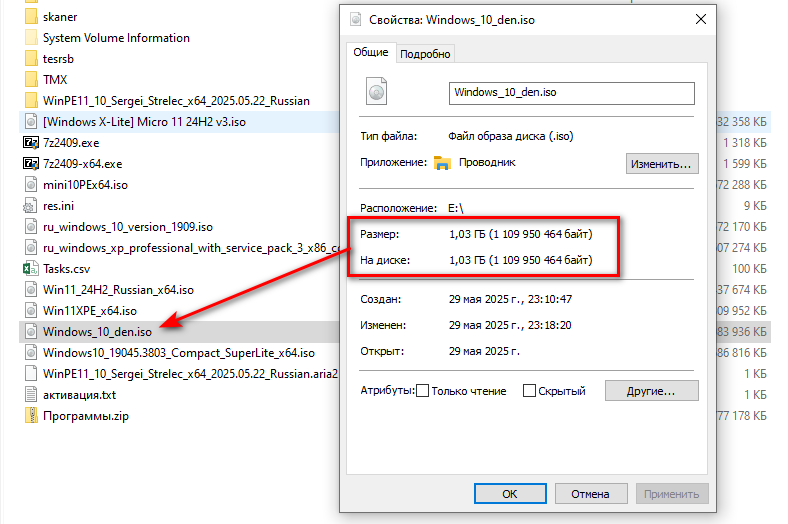The height and width of the screenshot is (524, 788).
Task: Select WinPE11_10_Sergei_Strelec Russian folder icon
Action: click(31, 100)
